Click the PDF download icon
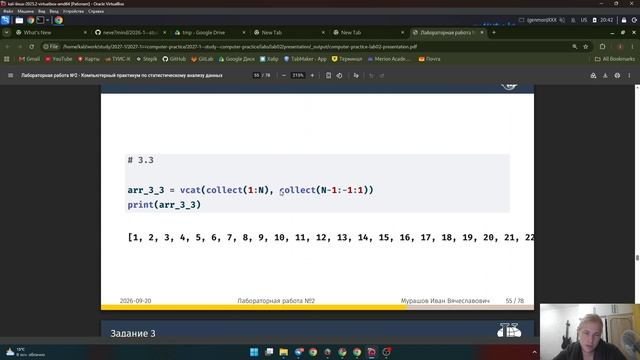This screenshot has height=360, width=640. pyautogui.click(x=605, y=76)
